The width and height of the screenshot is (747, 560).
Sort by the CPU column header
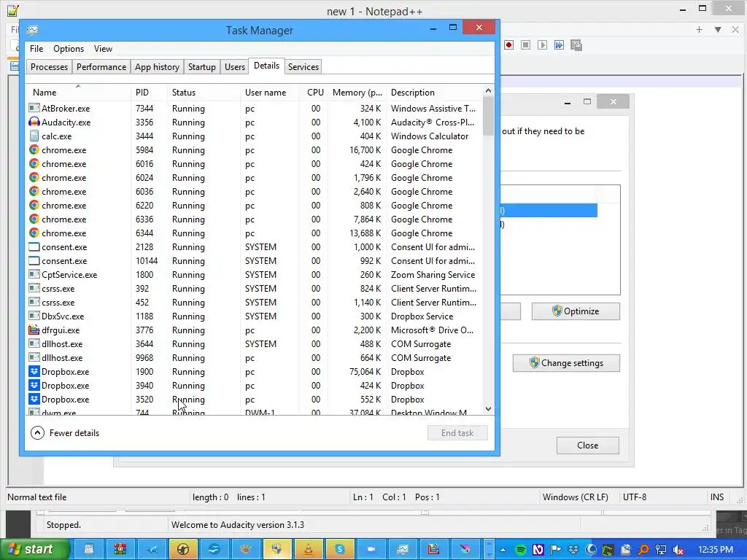314,93
